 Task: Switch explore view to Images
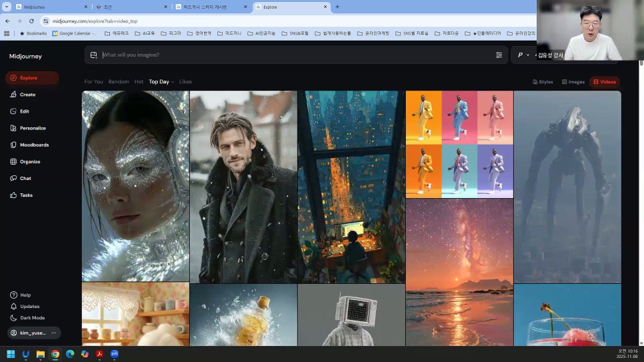click(573, 82)
